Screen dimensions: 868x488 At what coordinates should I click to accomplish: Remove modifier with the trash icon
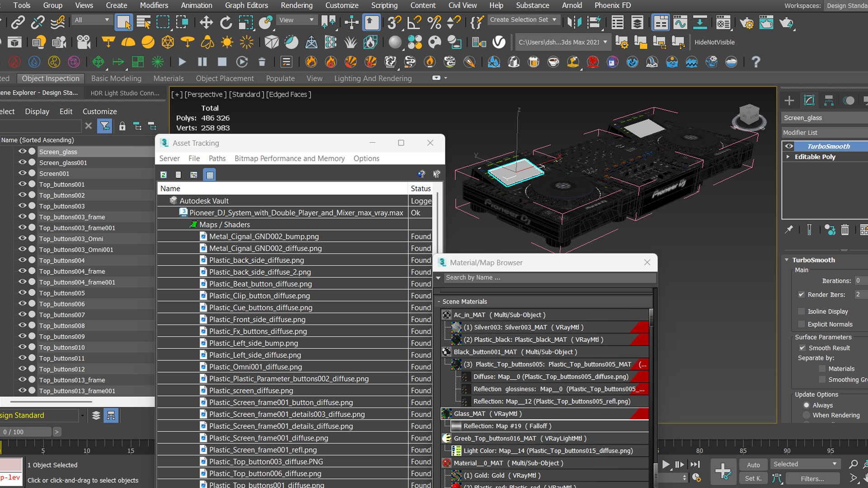(845, 230)
